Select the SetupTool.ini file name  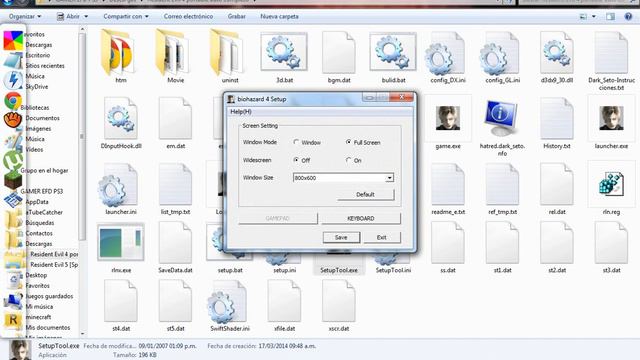pos(393,270)
